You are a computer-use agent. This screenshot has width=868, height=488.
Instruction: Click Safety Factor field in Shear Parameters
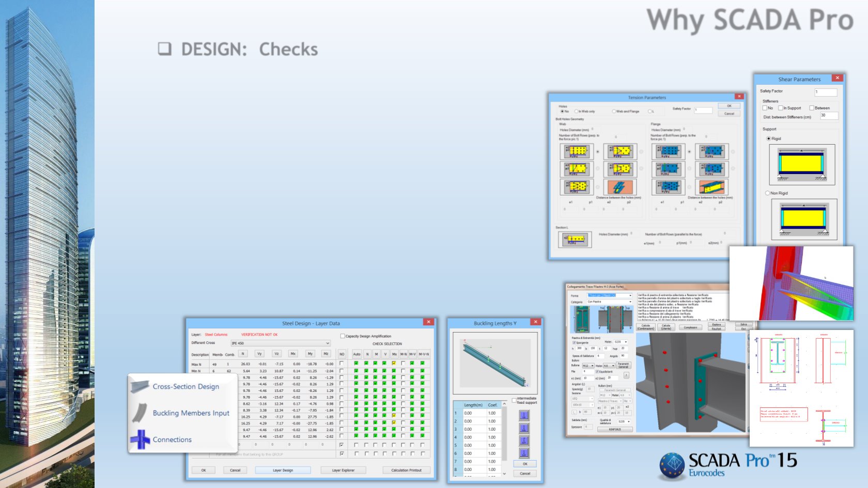(x=826, y=92)
